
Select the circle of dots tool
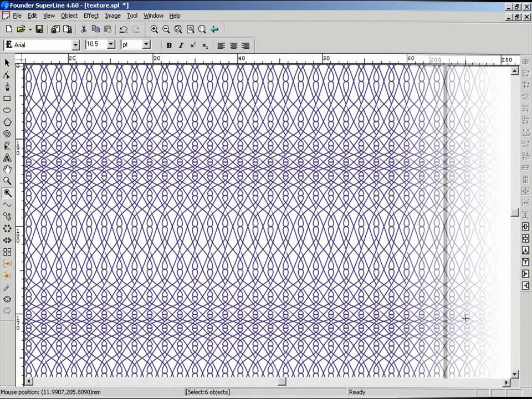[x=7, y=228]
